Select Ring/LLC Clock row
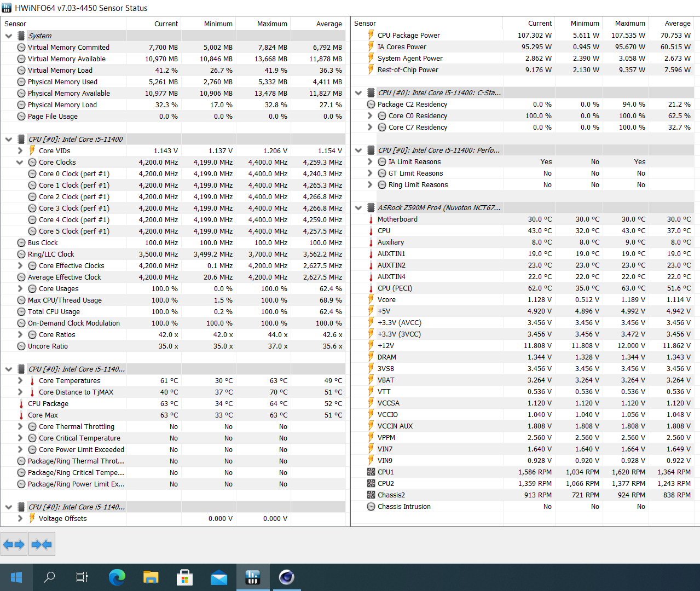Image resolution: width=700 pixels, height=591 pixels. 173,254
